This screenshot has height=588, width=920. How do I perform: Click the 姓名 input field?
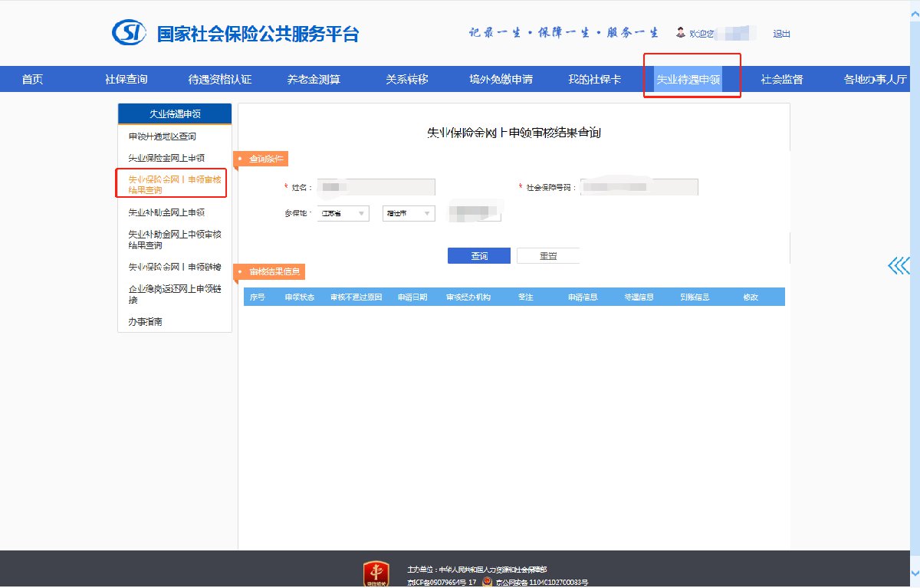click(x=376, y=187)
